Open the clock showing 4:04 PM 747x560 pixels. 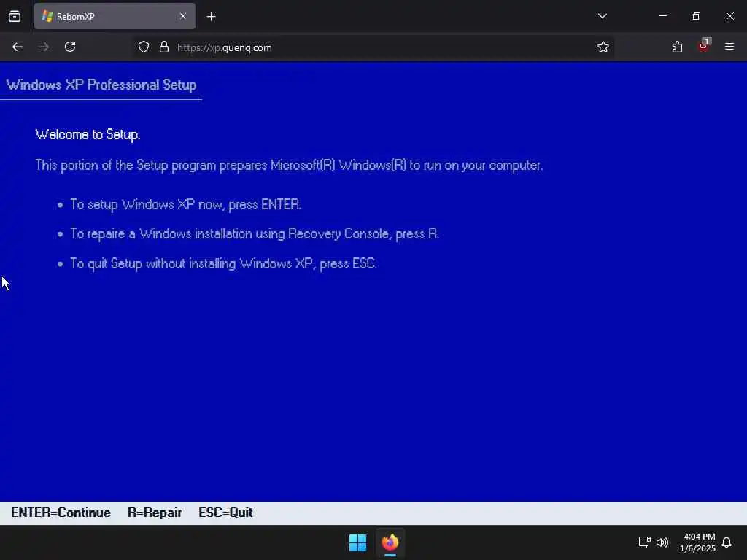pos(698,542)
